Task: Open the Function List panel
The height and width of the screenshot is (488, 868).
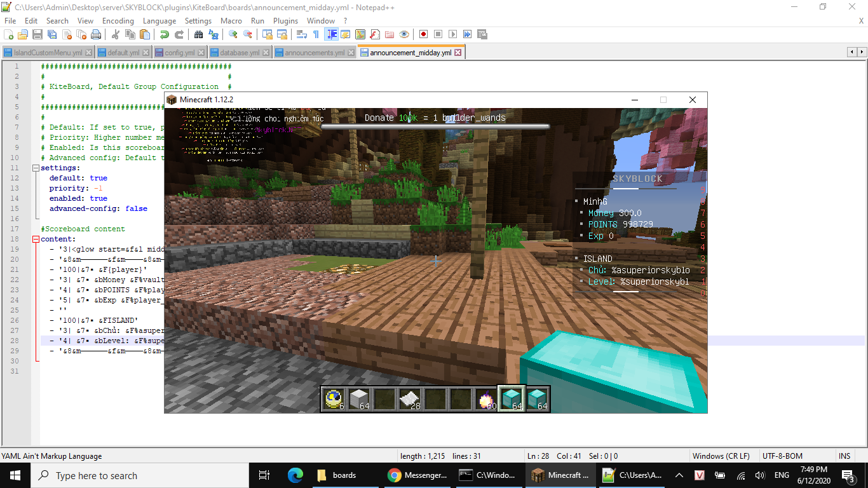Action: click(x=375, y=34)
